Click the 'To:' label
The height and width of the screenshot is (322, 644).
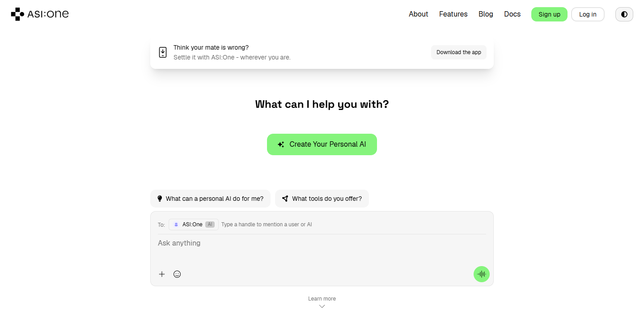161,225
